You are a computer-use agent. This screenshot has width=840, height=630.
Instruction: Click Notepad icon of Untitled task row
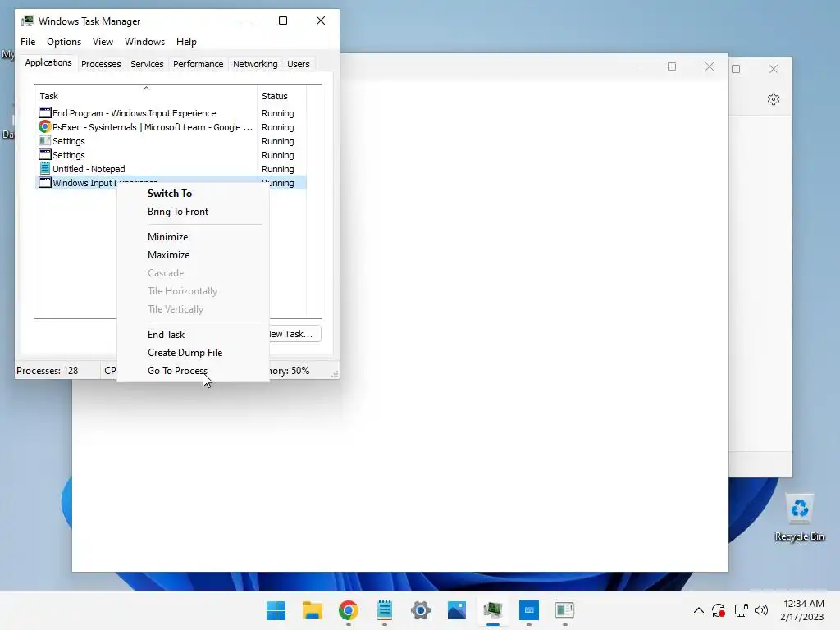tap(45, 169)
